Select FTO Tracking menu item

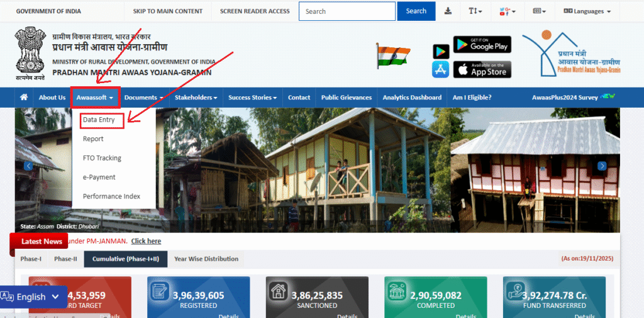(x=102, y=158)
